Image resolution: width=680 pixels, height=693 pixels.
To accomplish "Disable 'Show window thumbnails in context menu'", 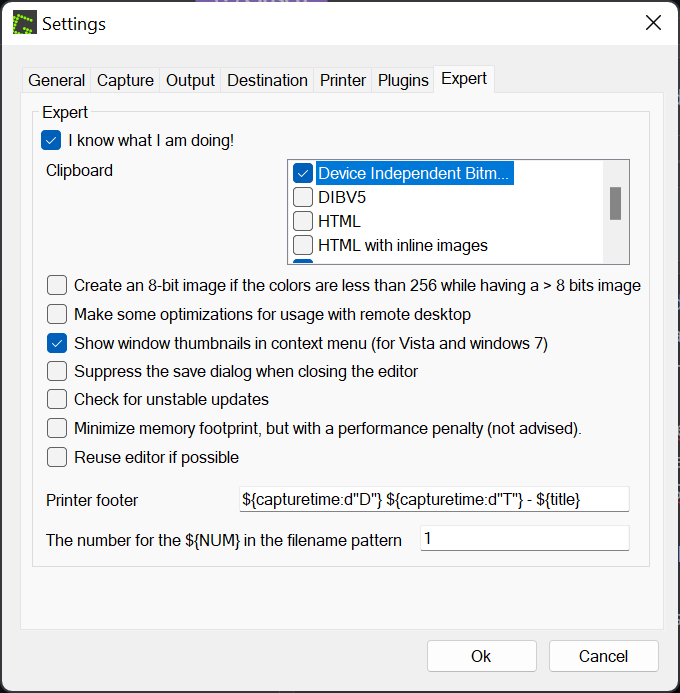I will pos(57,343).
